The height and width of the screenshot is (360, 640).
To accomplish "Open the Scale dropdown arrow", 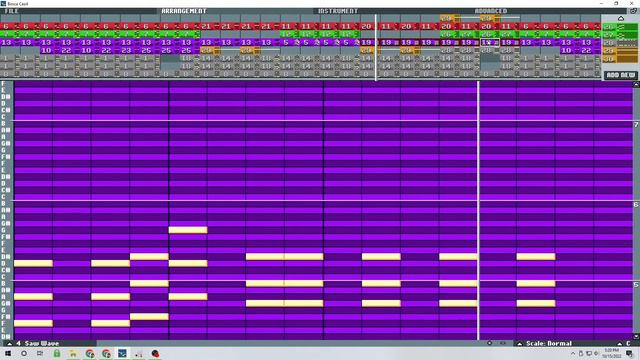I will [520, 344].
